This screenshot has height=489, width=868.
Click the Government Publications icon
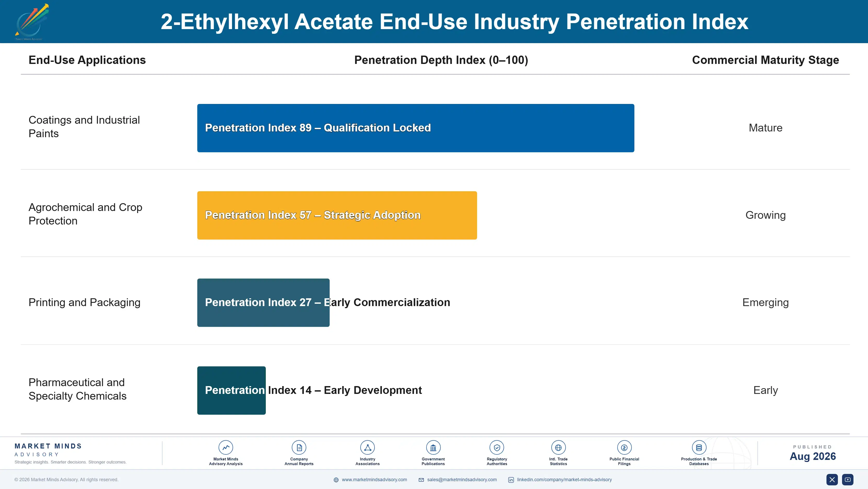433,447
